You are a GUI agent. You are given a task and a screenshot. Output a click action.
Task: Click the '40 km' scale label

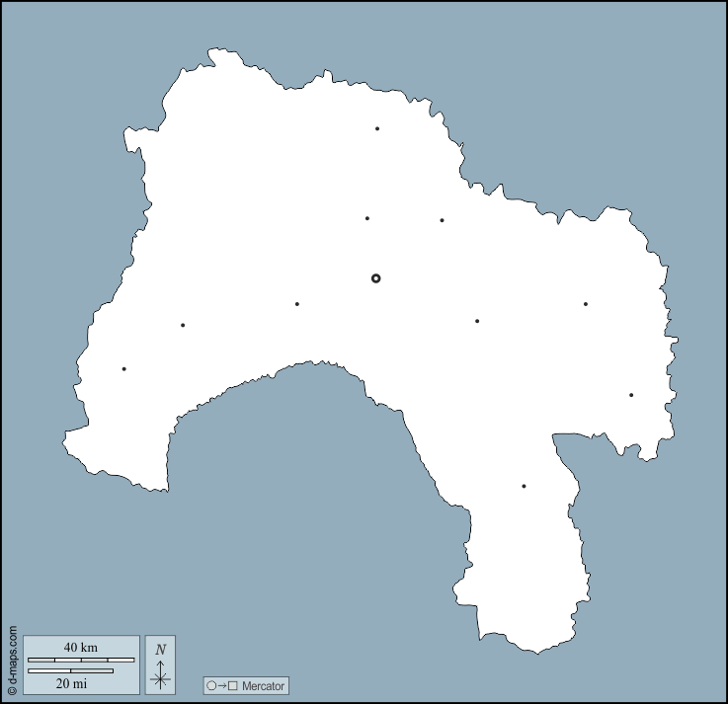pyautogui.click(x=81, y=647)
